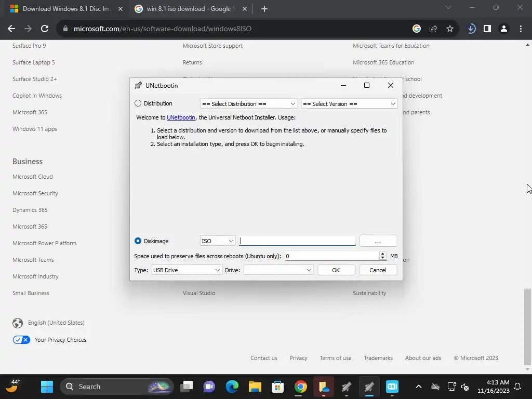Screen dimensions: 532x399
Task: Open weather widget showing 44°
Action: tap(13, 386)
